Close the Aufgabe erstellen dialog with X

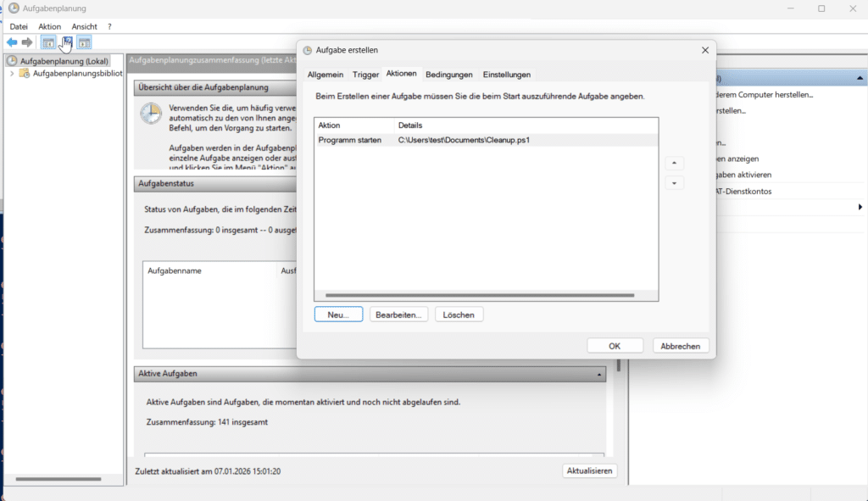pos(704,50)
